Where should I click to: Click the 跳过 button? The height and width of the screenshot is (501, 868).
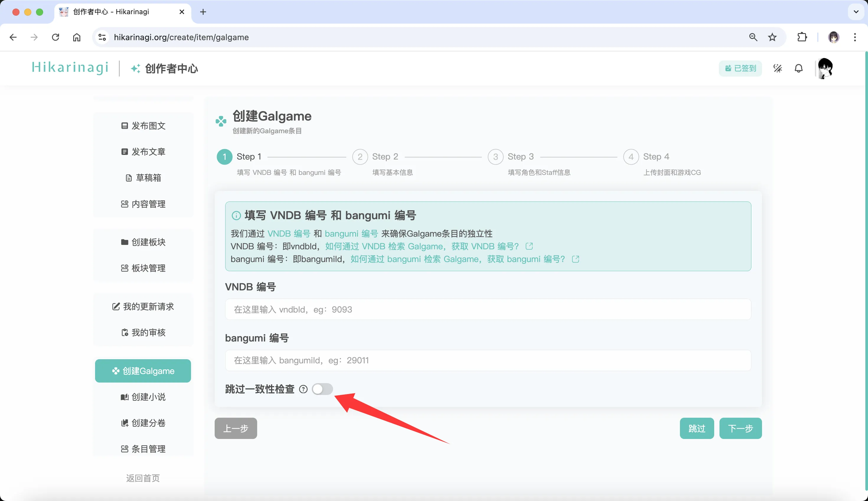point(697,428)
